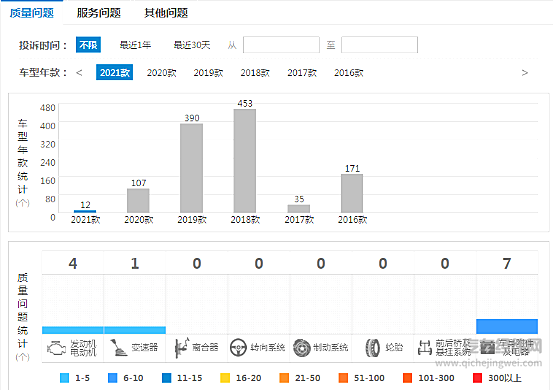
Task: Select 2016款 in the model year filter row
Action: [x=349, y=73]
